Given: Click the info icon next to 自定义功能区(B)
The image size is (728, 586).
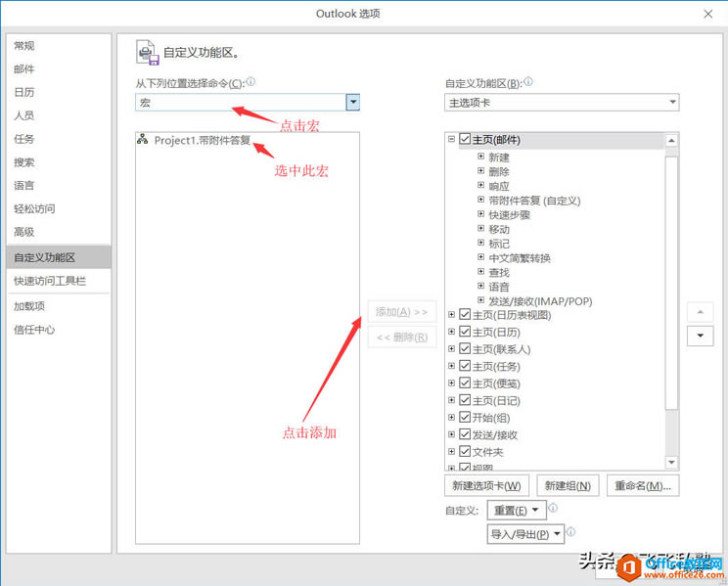Looking at the screenshot, I should pos(528,82).
